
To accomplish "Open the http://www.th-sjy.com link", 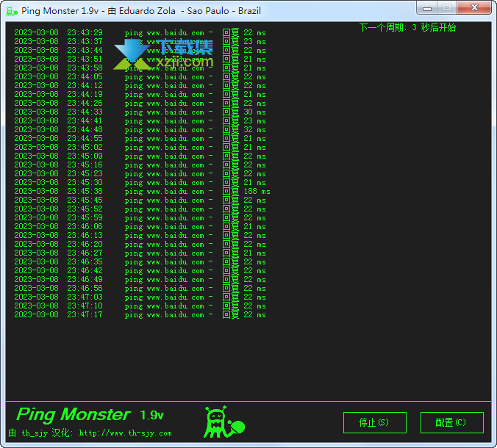I will (x=125, y=433).
